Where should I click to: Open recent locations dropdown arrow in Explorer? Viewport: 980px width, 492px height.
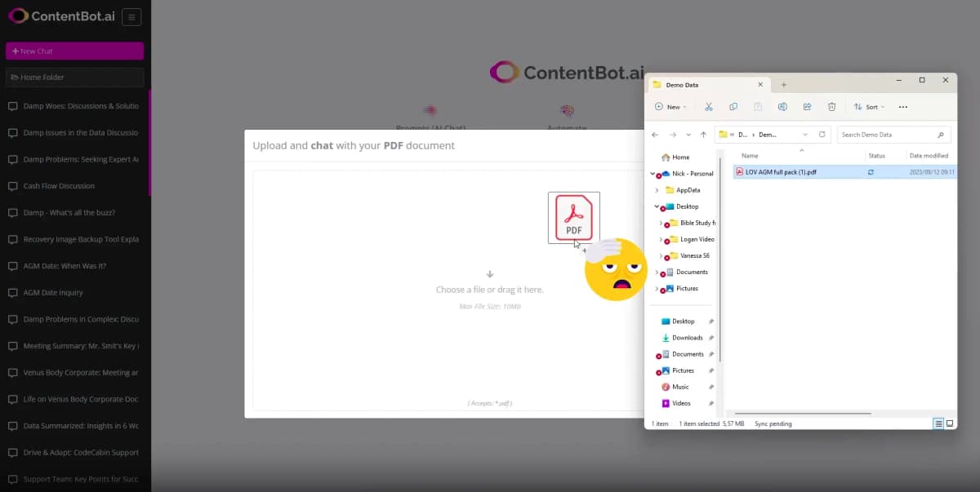pyautogui.click(x=688, y=135)
